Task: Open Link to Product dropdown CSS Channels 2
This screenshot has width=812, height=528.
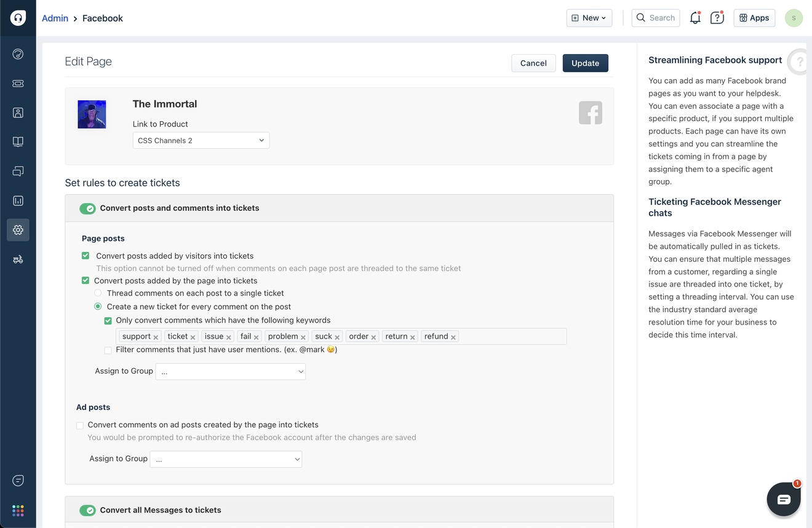Action: 201,140
